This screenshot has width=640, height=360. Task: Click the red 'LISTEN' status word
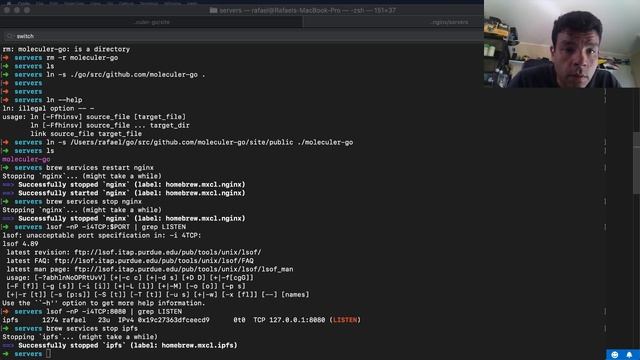(x=345, y=320)
